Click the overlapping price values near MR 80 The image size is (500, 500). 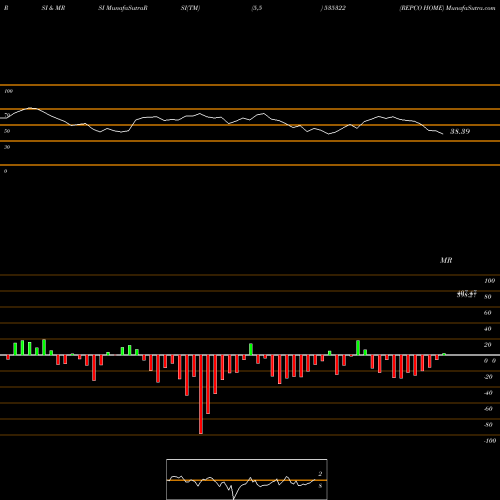pyautogui.click(x=467, y=294)
